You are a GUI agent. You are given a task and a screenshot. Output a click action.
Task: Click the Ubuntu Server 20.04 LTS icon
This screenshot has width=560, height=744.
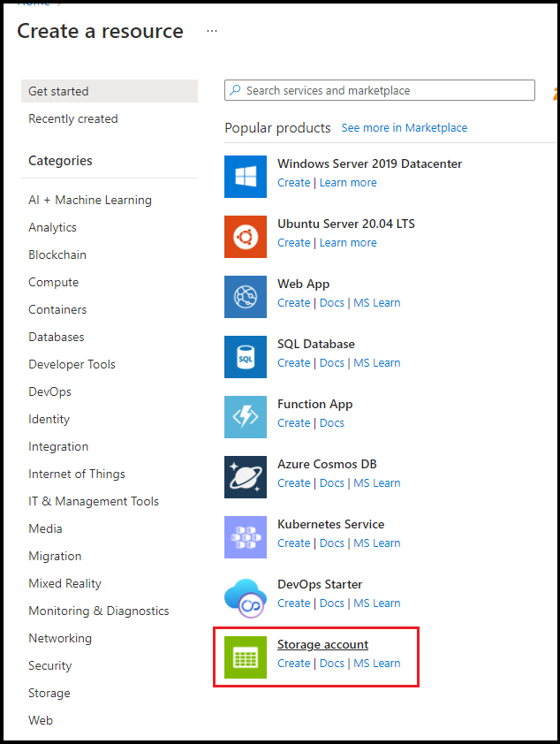click(245, 237)
